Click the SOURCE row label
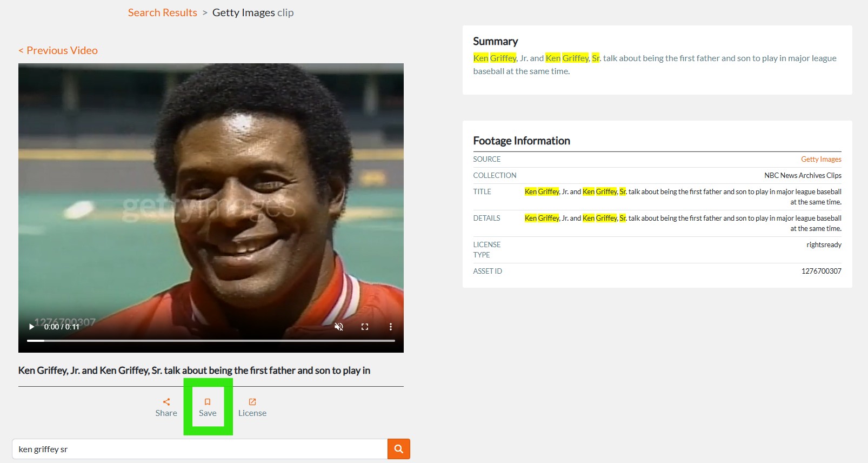The height and width of the screenshot is (463, 868). tap(487, 159)
